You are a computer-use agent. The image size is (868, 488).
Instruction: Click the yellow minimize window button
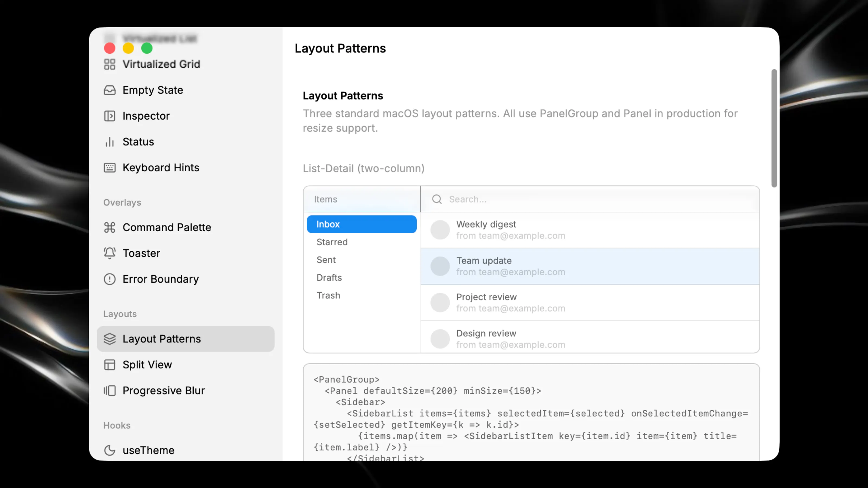(128, 48)
